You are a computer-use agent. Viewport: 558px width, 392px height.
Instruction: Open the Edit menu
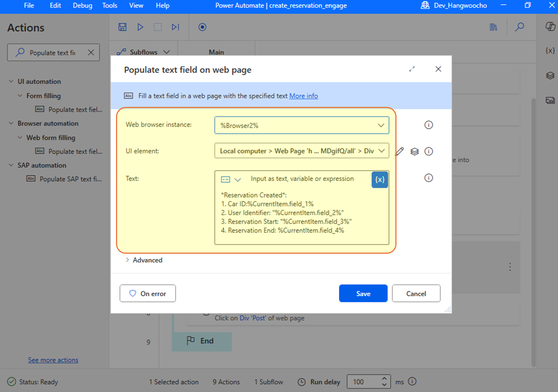click(55, 6)
